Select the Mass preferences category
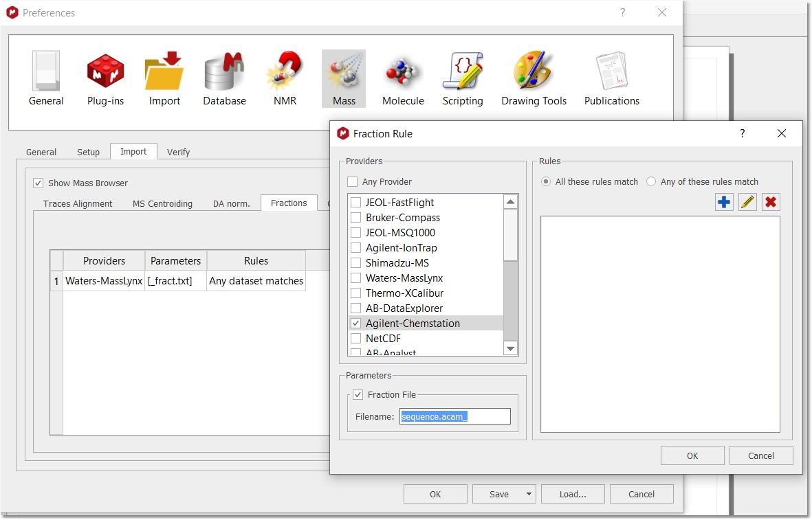The image size is (812, 520). pyautogui.click(x=344, y=78)
